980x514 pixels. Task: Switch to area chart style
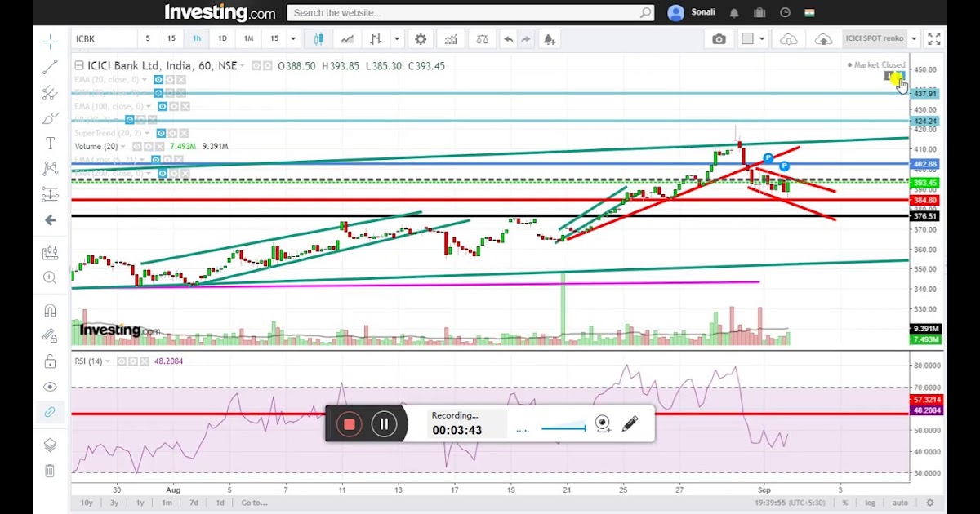coord(347,39)
